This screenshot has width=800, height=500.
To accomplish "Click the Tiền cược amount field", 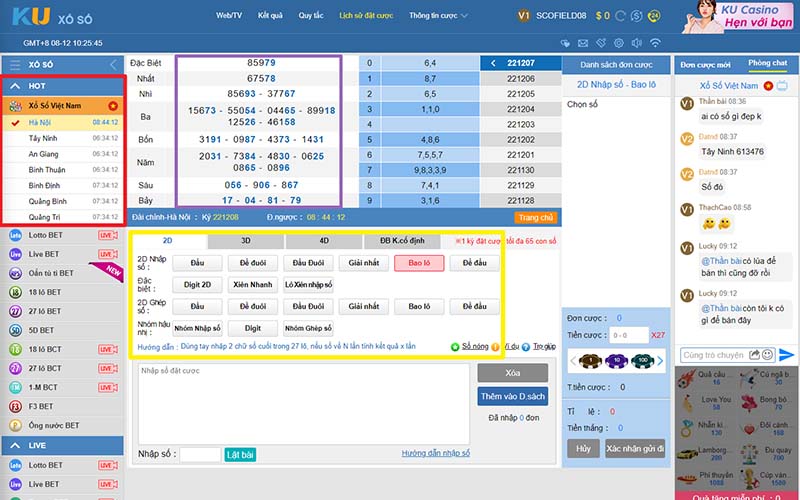I will coord(629,335).
